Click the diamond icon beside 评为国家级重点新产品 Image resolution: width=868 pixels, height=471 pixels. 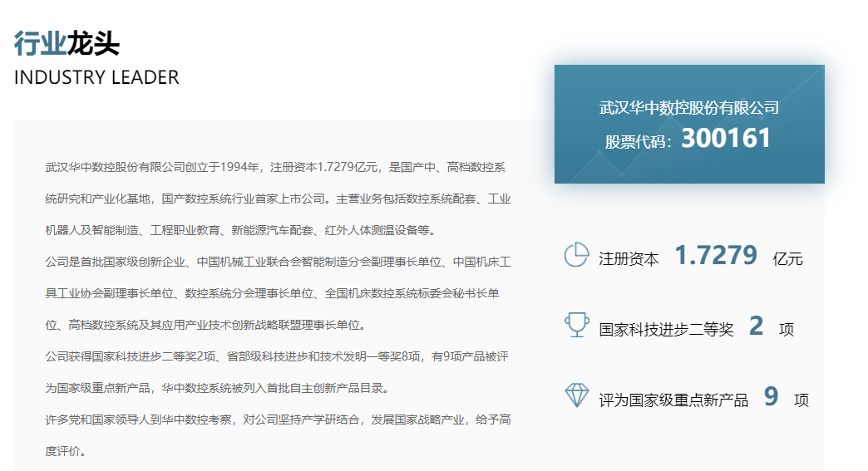tap(576, 395)
